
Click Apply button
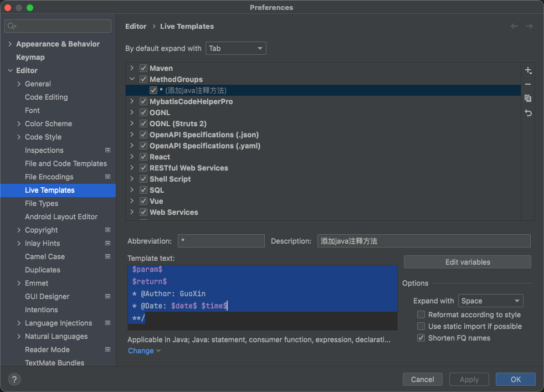(x=469, y=379)
